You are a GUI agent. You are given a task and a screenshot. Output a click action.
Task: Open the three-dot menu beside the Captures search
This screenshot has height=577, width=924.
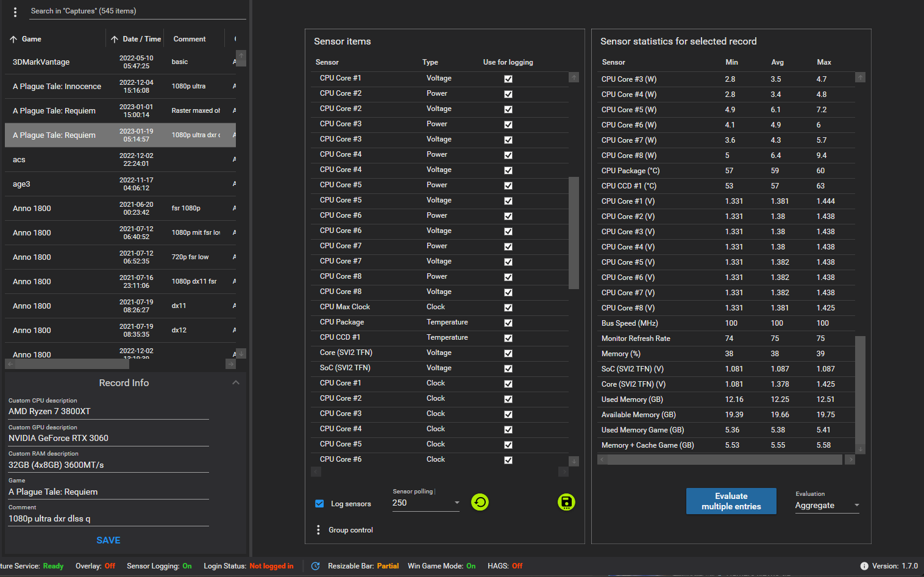[15, 12]
